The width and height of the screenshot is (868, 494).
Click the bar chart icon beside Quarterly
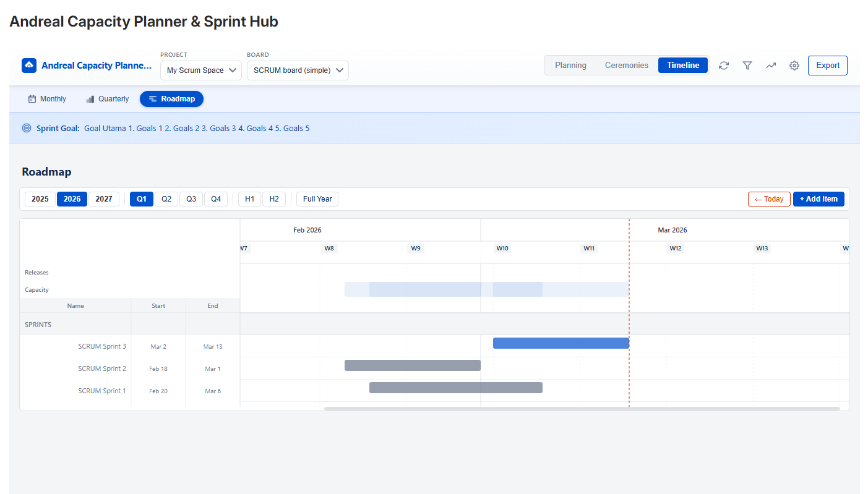[88, 98]
